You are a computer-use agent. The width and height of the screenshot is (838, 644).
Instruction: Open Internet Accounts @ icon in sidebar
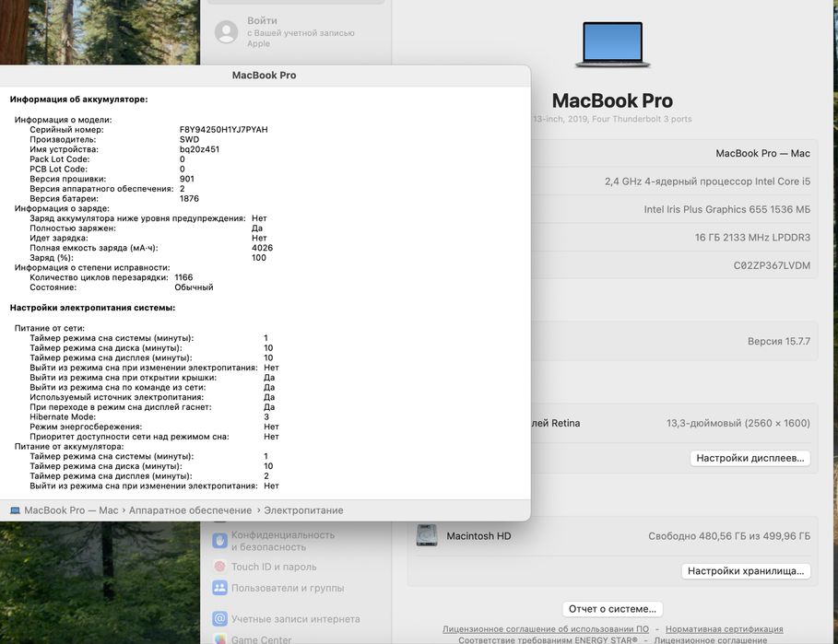coord(219,618)
